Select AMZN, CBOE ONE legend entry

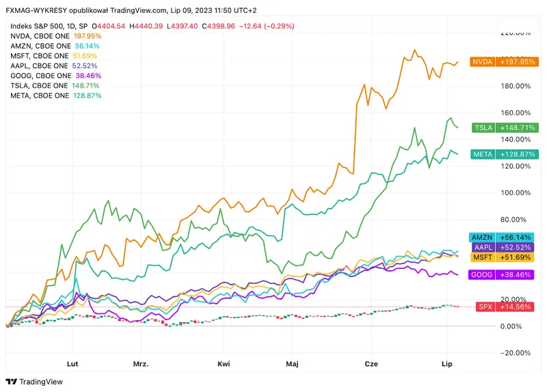[39, 46]
